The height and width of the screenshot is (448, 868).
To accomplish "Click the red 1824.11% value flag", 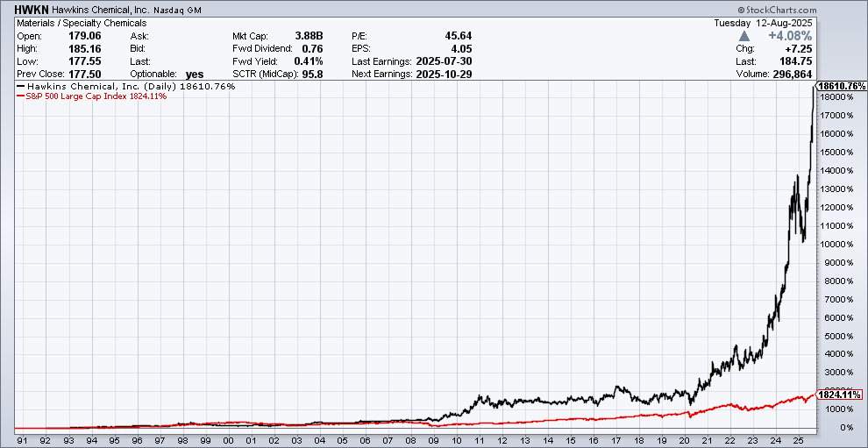I will [840, 395].
